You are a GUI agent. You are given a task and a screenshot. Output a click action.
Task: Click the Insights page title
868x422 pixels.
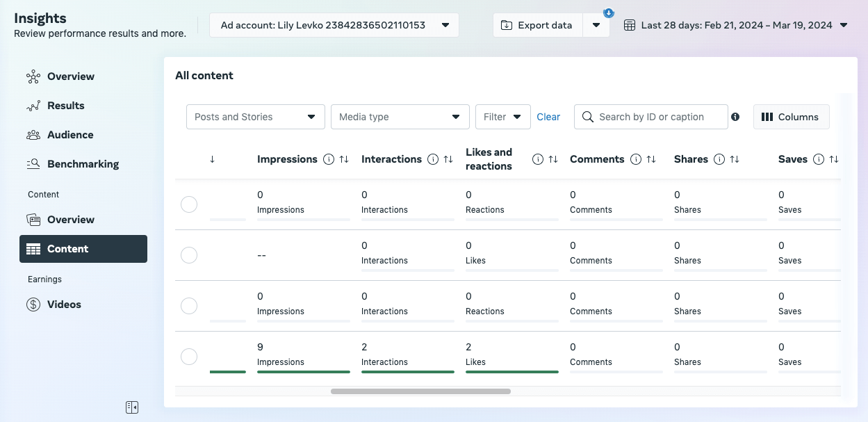[40, 18]
